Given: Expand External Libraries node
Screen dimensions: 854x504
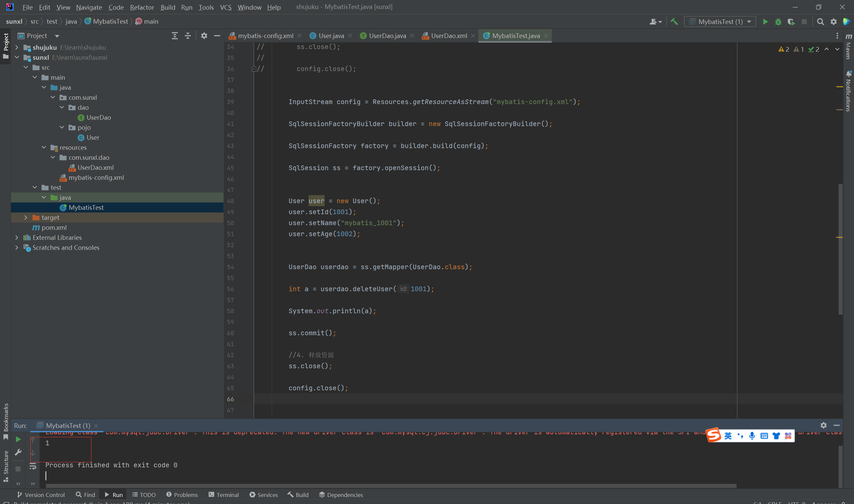Looking at the screenshot, I should coord(17,237).
